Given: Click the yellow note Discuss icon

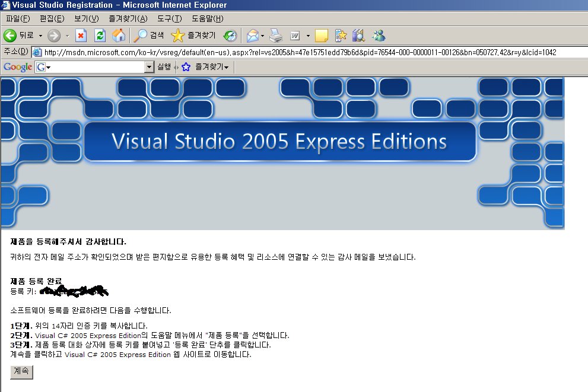Looking at the screenshot, I should click(322, 36).
